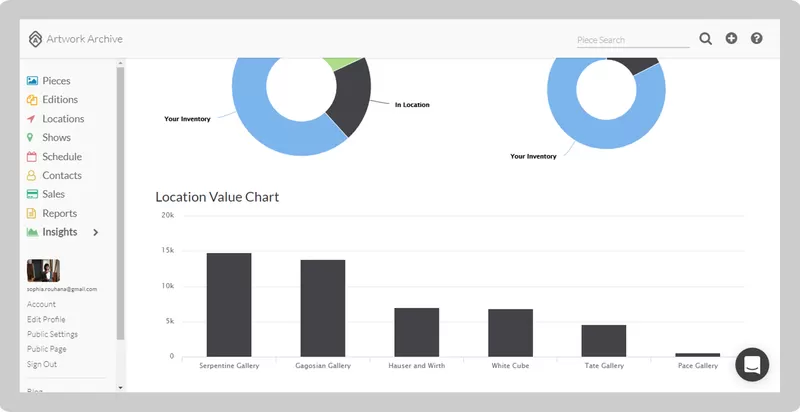Open the chat widget bubble

click(x=752, y=364)
